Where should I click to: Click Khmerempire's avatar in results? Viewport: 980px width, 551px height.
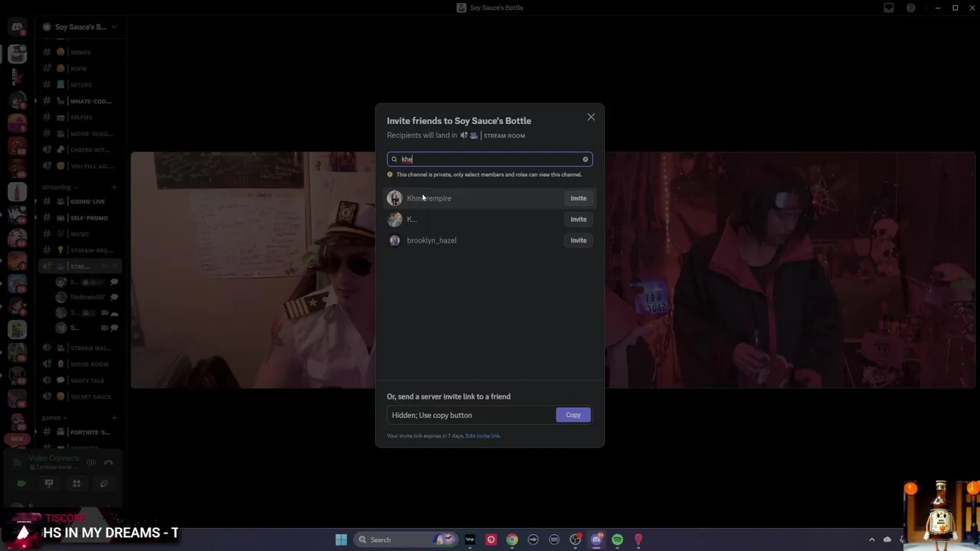click(394, 198)
